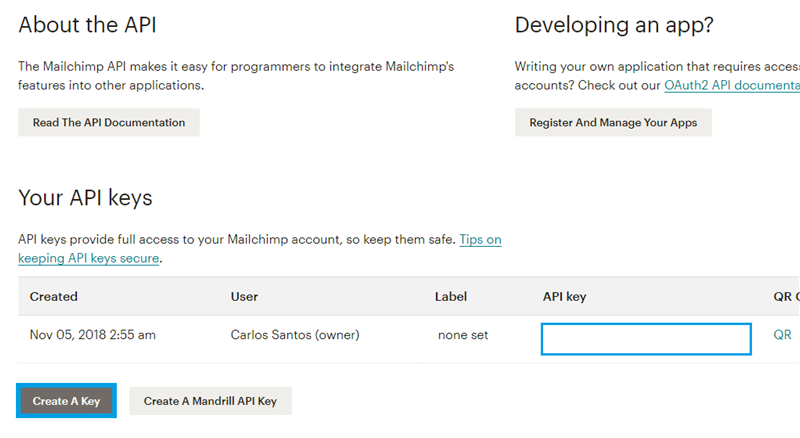Screen dimensions: 800x438
Task: Click the Carlos Santos (owner) user cell
Action: (x=295, y=335)
